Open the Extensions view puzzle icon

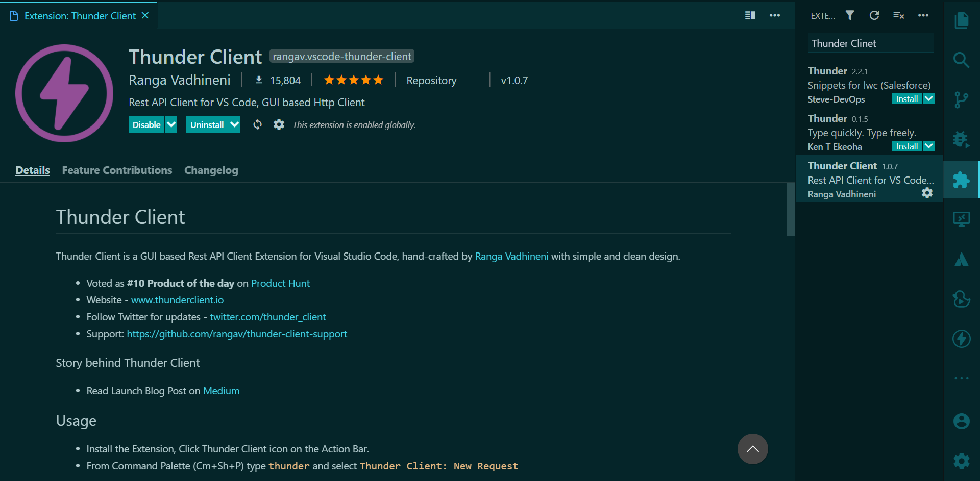pyautogui.click(x=962, y=180)
